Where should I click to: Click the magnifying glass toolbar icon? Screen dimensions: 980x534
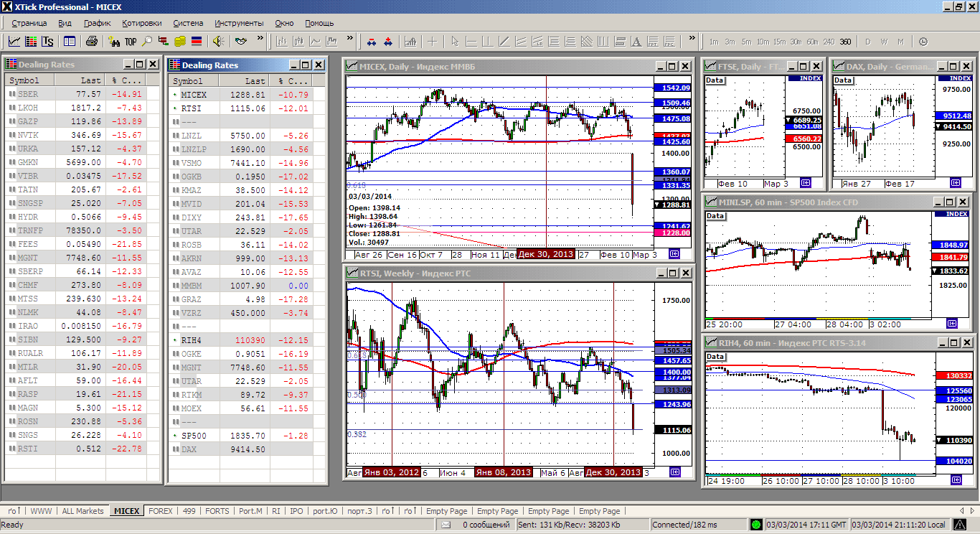(x=147, y=42)
